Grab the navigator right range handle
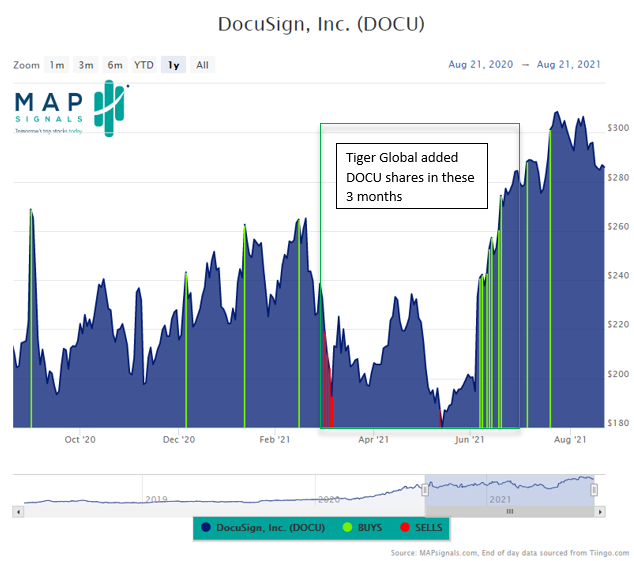 tap(594, 490)
